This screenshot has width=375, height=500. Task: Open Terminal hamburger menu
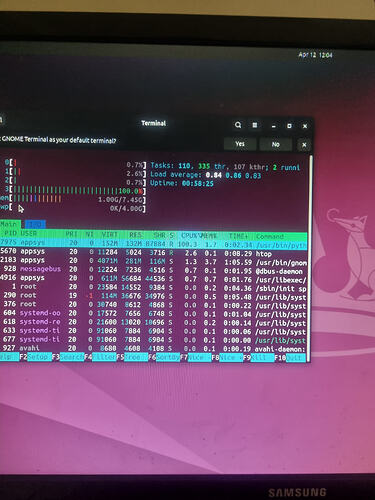click(x=255, y=125)
